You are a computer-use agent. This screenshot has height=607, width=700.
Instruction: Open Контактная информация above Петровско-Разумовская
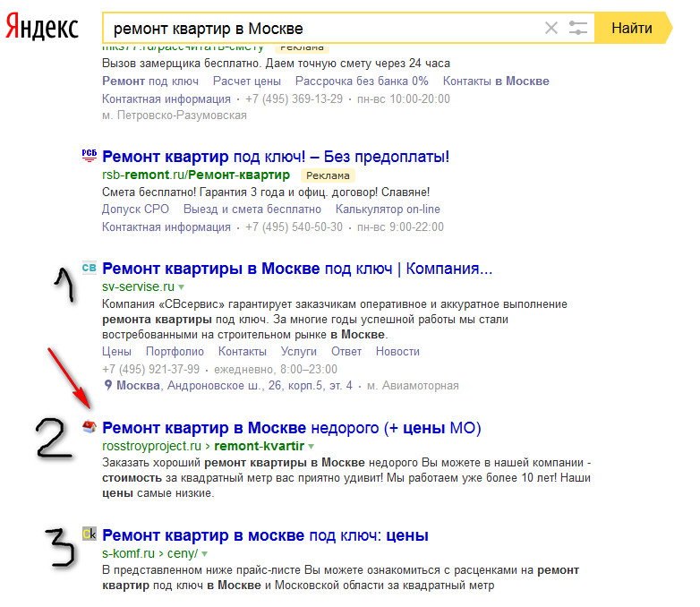point(166,98)
